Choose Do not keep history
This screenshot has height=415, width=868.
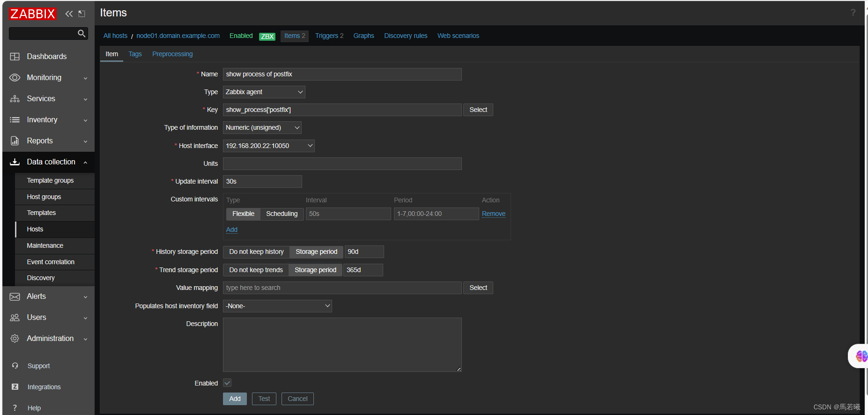[256, 252]
